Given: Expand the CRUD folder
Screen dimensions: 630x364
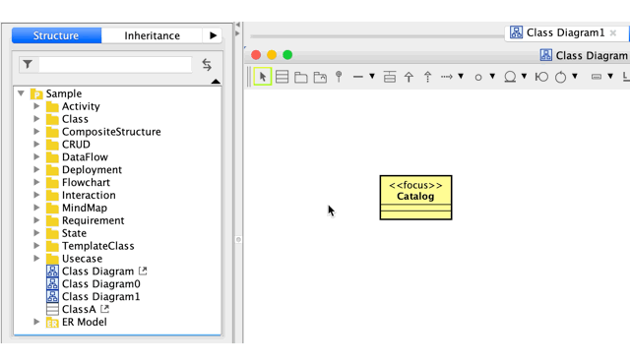Looking at the screenshot, I should [x=36, y=144].
